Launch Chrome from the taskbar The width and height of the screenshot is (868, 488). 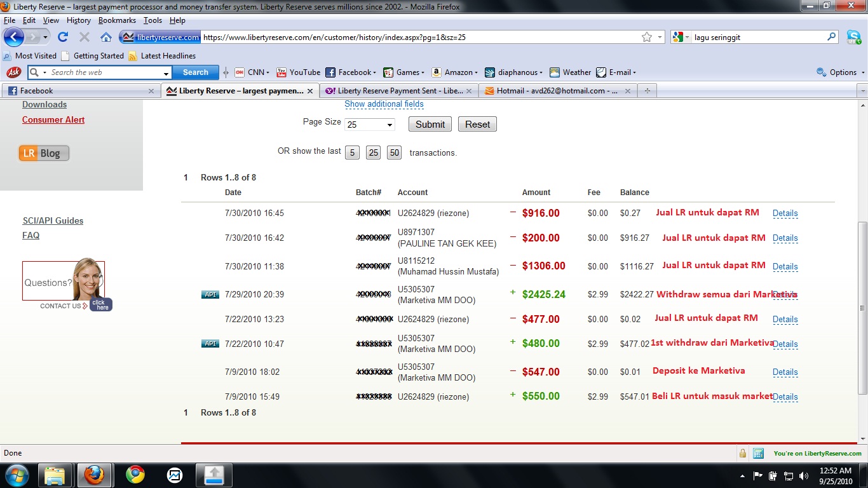tap(135, 475)
